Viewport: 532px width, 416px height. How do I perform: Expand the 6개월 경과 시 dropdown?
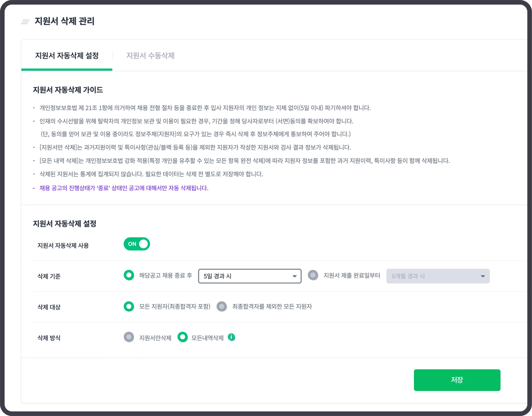438,276
